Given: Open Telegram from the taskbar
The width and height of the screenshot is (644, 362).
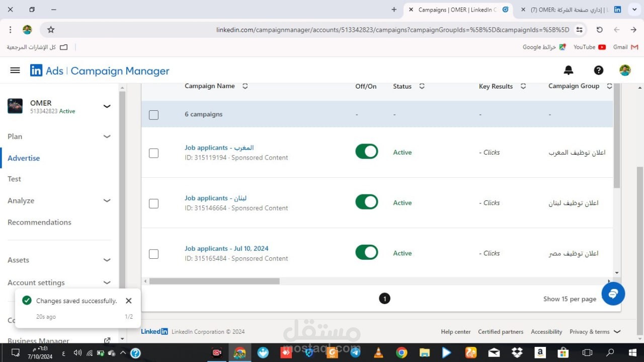Looking at the screenshot, I should 355,352.
